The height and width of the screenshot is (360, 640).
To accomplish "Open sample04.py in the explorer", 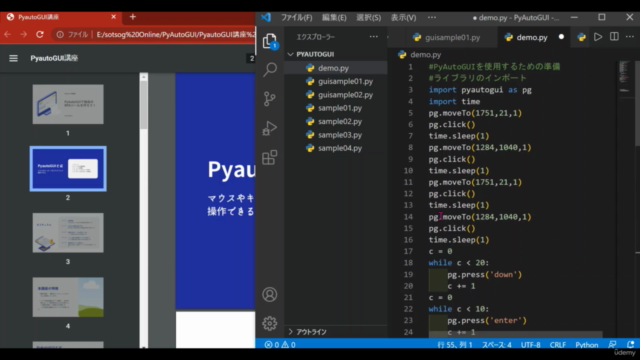I will coord(336,148).
